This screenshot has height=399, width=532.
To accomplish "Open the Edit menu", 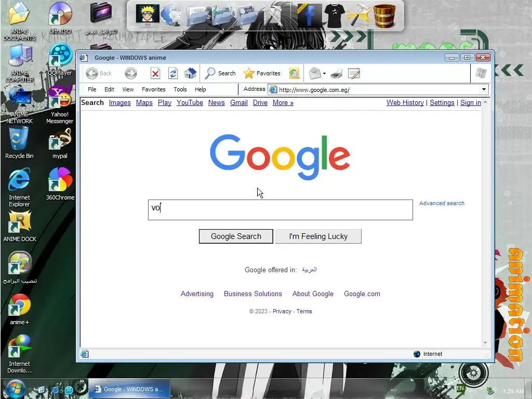I will tap(109, 89).
